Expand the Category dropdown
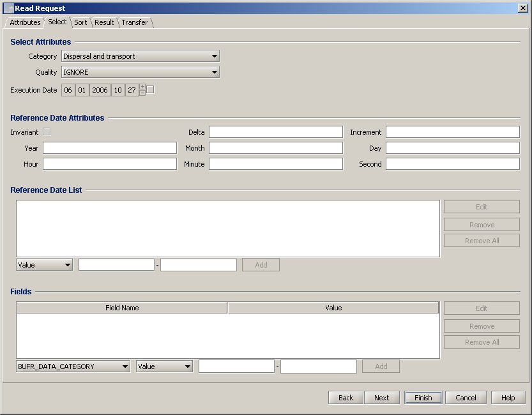Viewport: 532px width, 415px height. click(141, 56)
